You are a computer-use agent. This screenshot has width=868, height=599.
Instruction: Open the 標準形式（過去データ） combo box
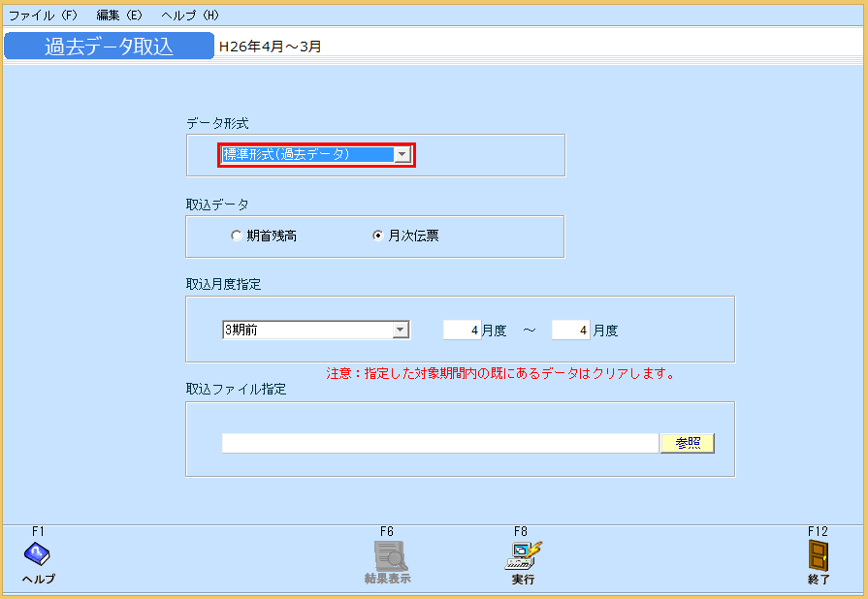310,154
